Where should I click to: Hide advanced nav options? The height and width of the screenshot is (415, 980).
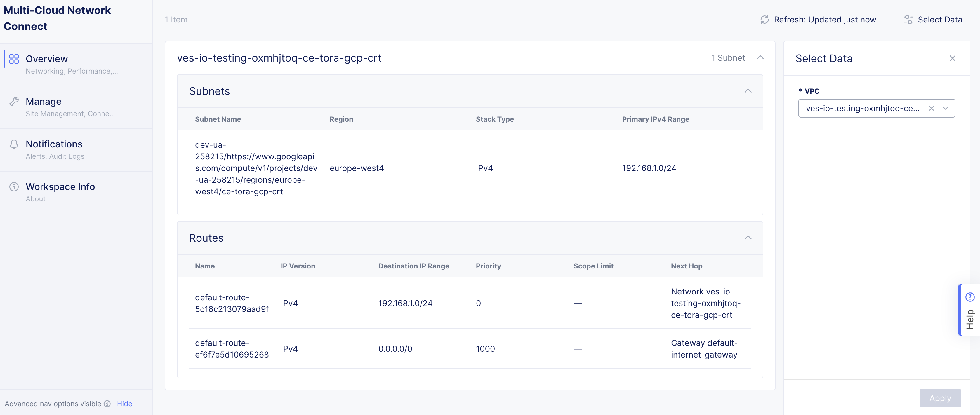tap(124, 404)
